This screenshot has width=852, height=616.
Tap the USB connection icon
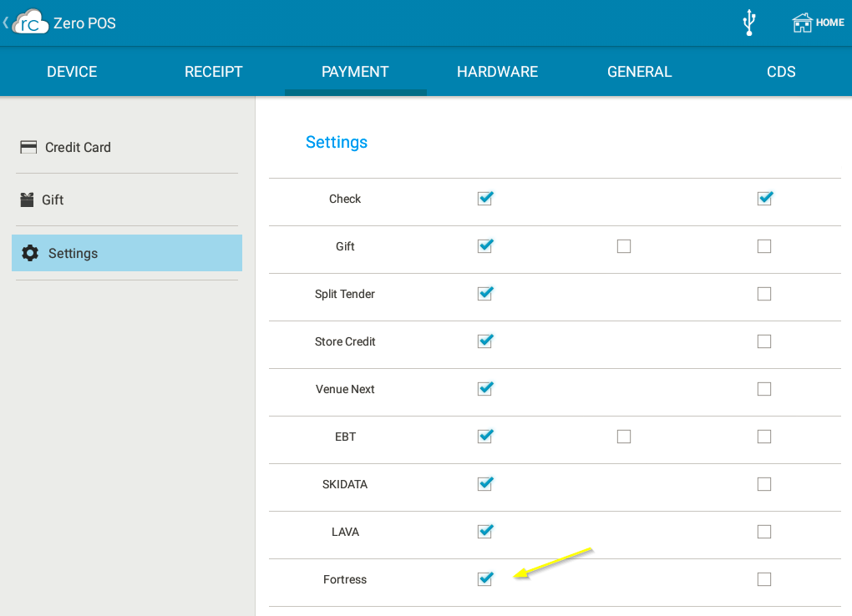point(748,23)
